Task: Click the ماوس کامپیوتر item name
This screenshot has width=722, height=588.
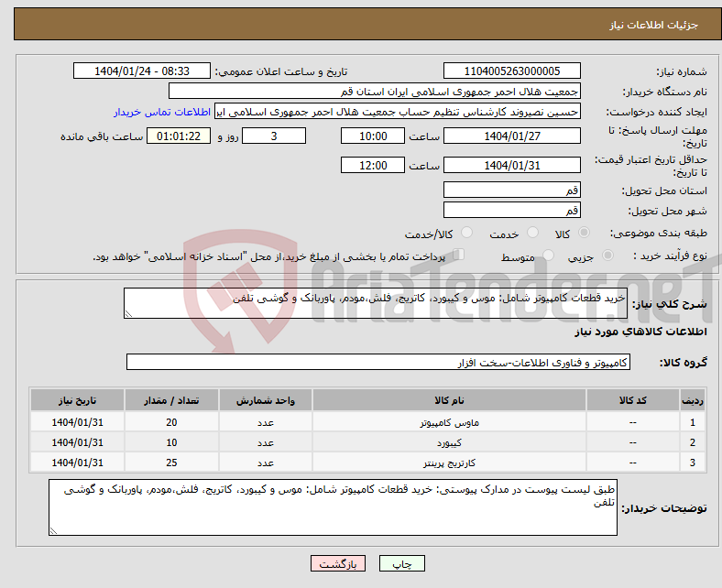Action: (x=449, y=422)
